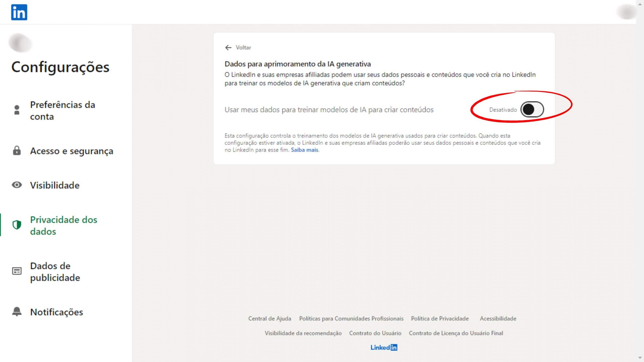This screenshot has width=644, height=362.
Task: Click the Desativado status label
Action: tap(503, 110)
